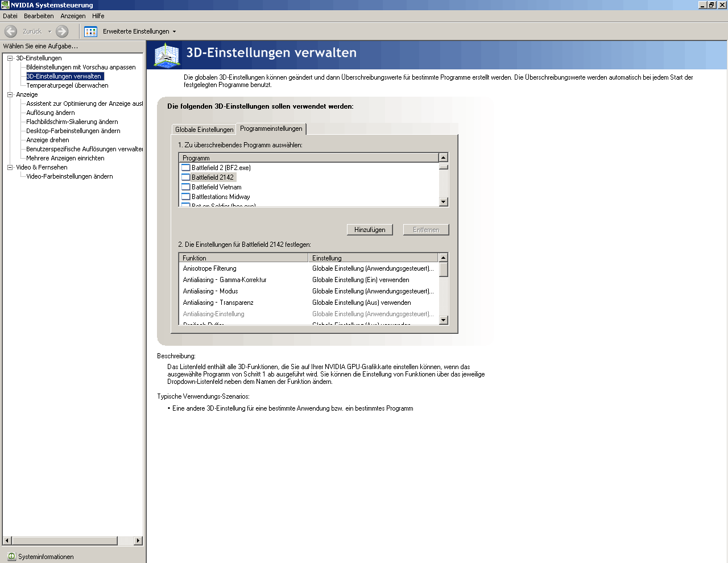
Task: Select the Anisotrope Filterung function row
Action: 309,268
